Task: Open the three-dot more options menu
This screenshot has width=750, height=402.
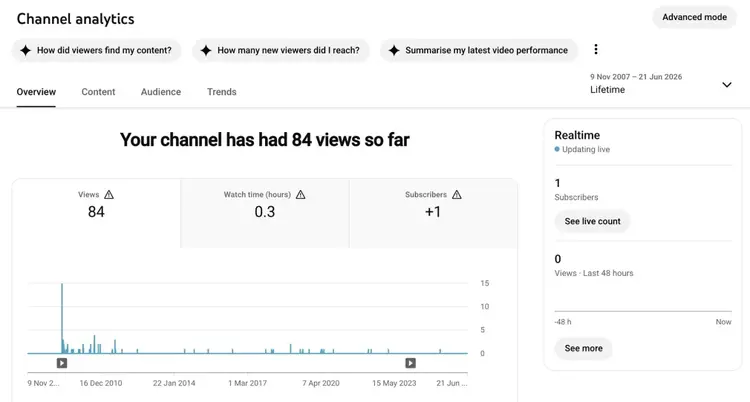Action: pos(596,49)
